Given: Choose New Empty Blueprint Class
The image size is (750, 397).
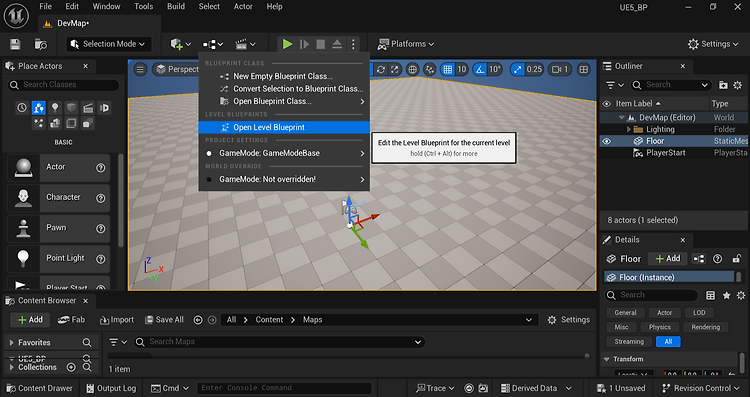Looking at the screenshot, I should pos(284,76).
